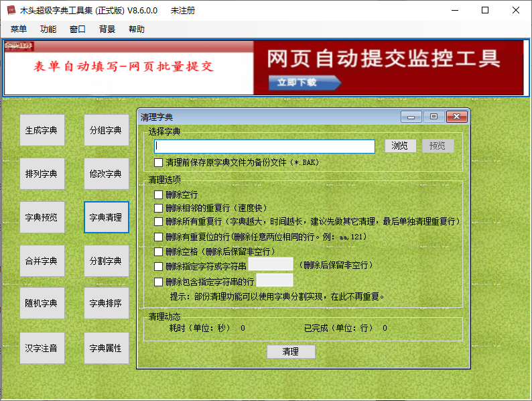Enable the 删除空行 checkbox

pyautogui.click(x=159, y=194)
